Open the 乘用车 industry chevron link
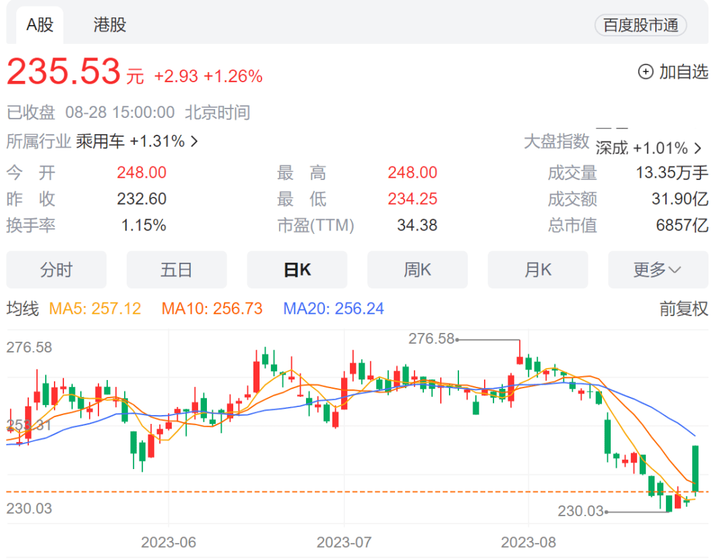Screen dimensions: 728x560 point(195,142)
